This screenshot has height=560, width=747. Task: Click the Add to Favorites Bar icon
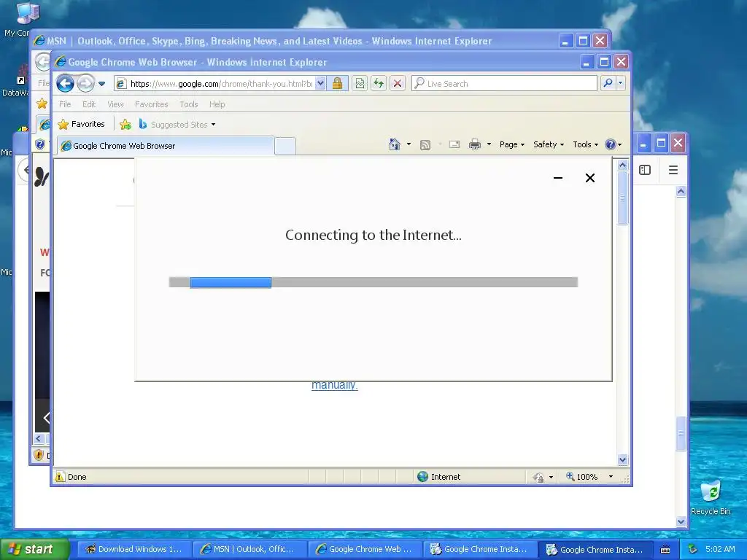[125, 124]
